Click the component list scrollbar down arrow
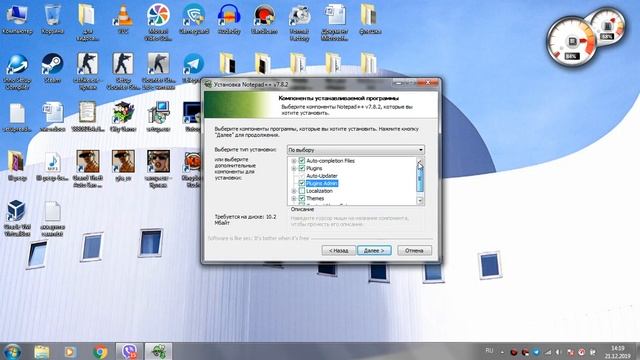Screen dimensions: 640x360 pos(420,201)
